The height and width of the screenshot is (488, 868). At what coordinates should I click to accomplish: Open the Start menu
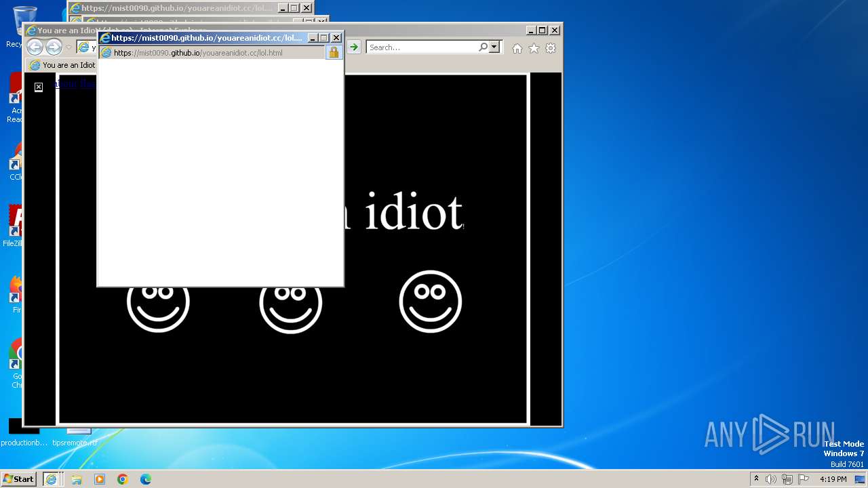(x=18, y=479)
